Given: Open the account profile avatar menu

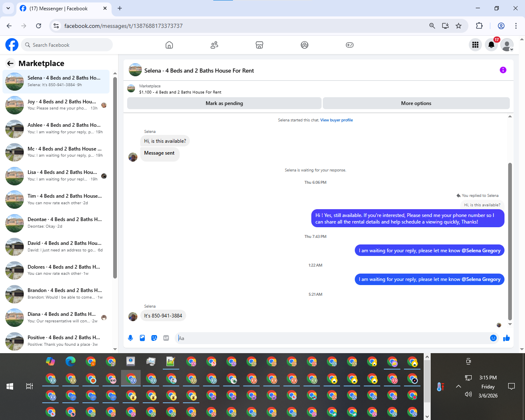Looking at the screenshot, I should pos(507,45).
